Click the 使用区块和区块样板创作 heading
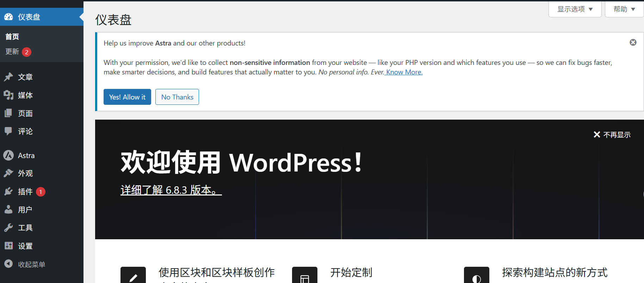 217,272
